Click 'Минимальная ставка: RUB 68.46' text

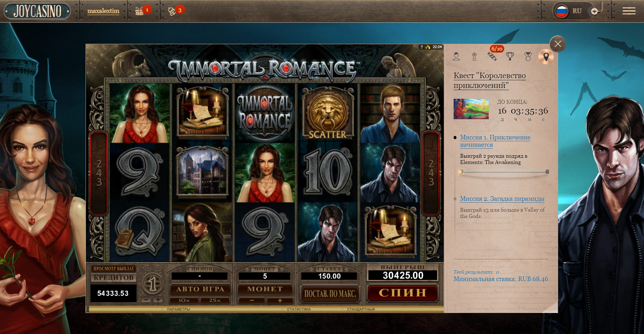tap(501, 279)
